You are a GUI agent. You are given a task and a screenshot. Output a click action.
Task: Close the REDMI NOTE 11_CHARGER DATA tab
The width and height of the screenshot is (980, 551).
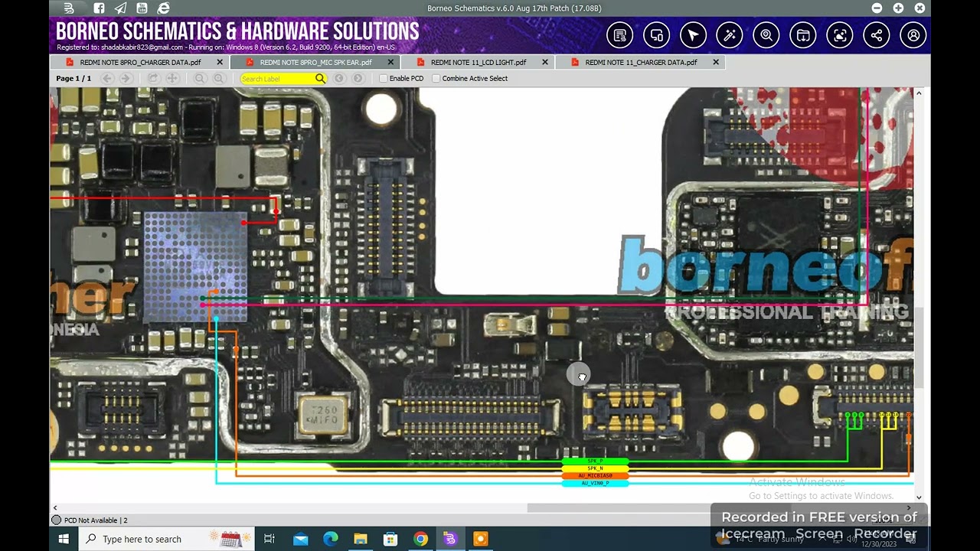coord(716,62)
